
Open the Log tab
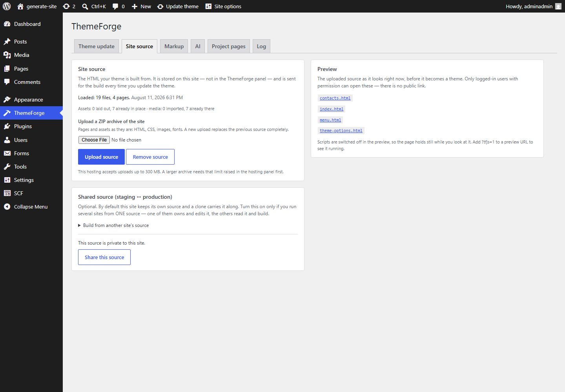point(261,46)
